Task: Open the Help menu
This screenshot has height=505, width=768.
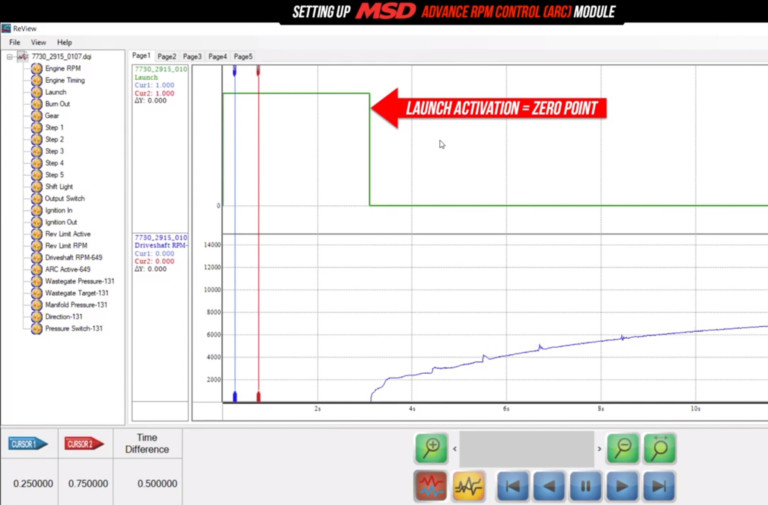Action: coord(64,42)
